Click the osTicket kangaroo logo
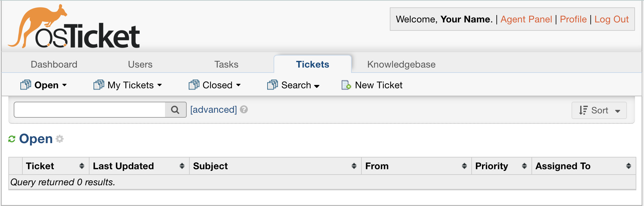This screenshot has width=644, height=206. pyautogui.click(x=73, y=27)
